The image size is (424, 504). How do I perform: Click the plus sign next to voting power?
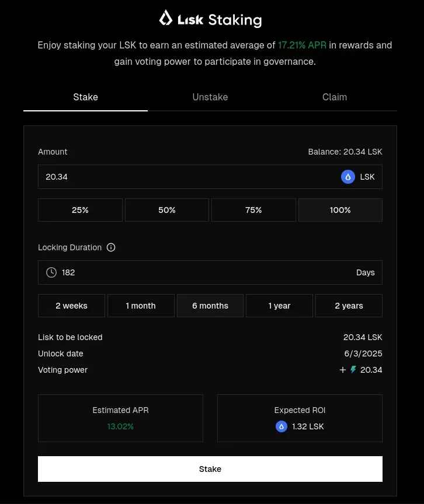(x=343, y=370)
